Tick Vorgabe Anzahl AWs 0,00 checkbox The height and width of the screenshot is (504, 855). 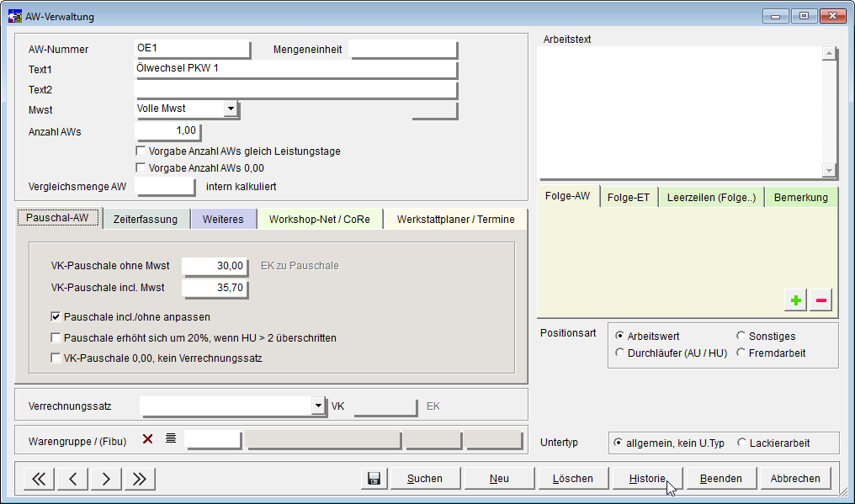click(x=141, y=167)
